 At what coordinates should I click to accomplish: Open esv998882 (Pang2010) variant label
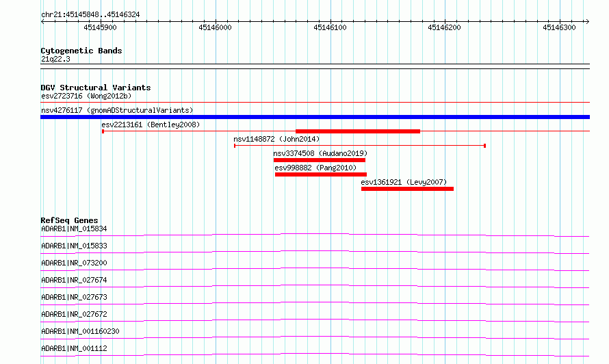(x=315, y=168)
